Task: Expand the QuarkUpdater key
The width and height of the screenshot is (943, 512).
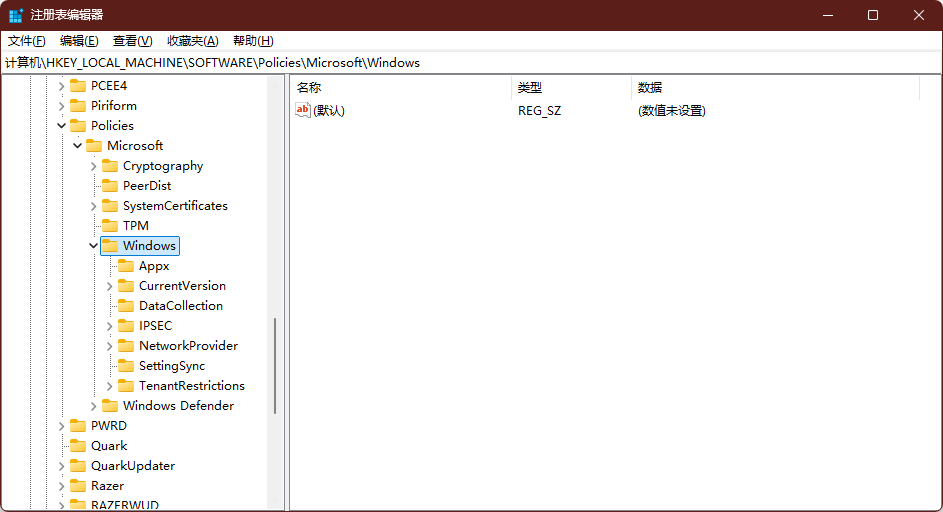Action: (61, 466)
